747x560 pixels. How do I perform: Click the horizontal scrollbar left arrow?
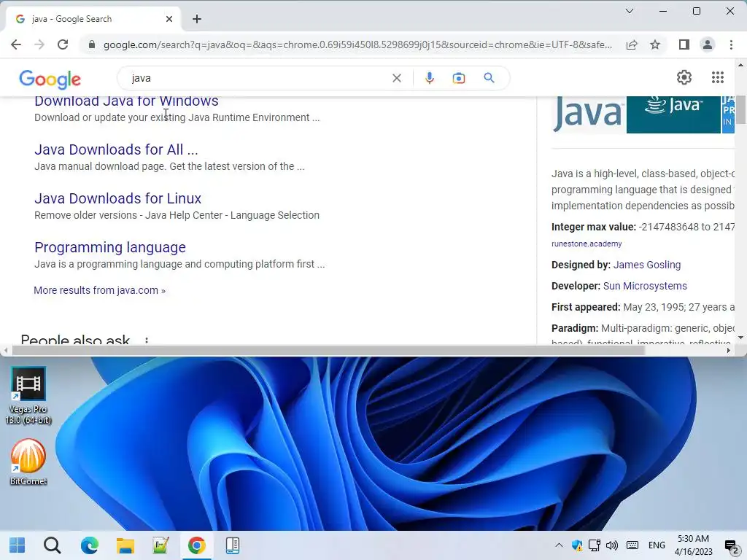click(x=6, y=351)
